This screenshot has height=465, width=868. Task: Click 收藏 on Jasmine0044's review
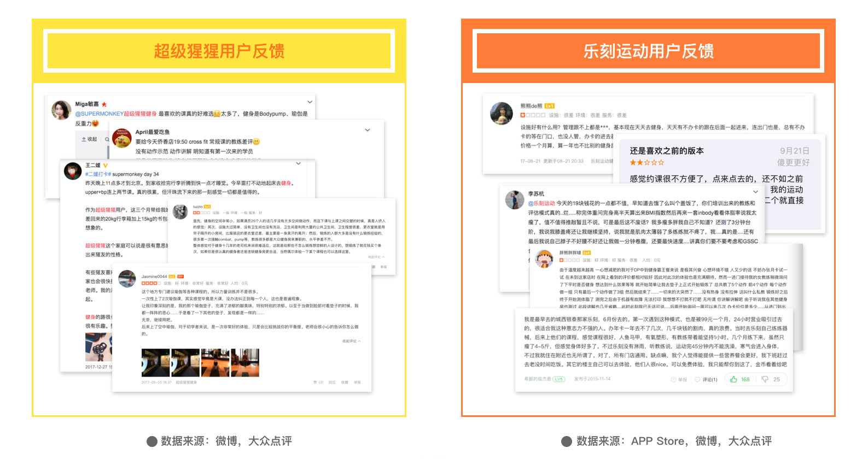(345, 382)
